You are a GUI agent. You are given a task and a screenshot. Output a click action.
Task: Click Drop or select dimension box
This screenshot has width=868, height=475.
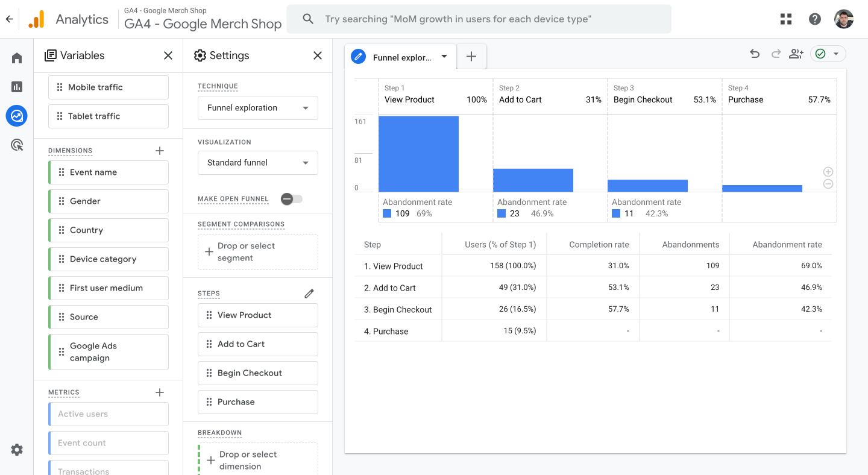click(x=258, y=460)
